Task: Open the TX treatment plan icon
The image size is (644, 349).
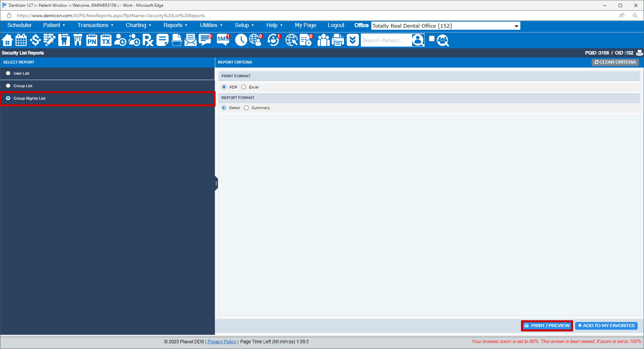Action: pyautogui.click(x=106, y=40)
